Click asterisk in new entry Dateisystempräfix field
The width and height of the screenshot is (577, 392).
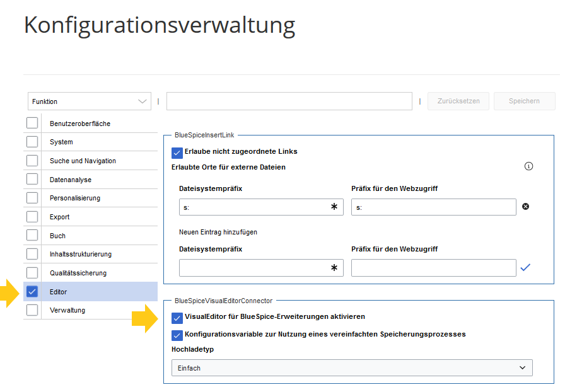[334, 268]
